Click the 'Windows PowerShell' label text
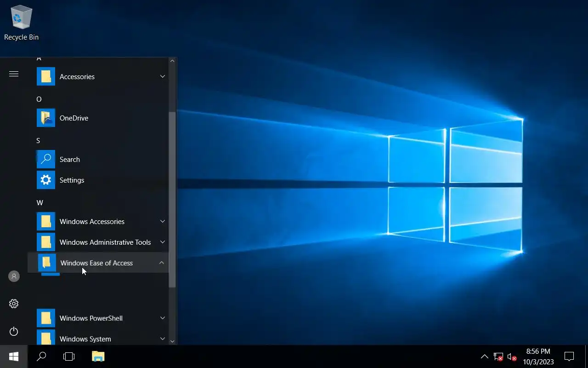Viewport: 588px width, 368px height. (91, 318)
